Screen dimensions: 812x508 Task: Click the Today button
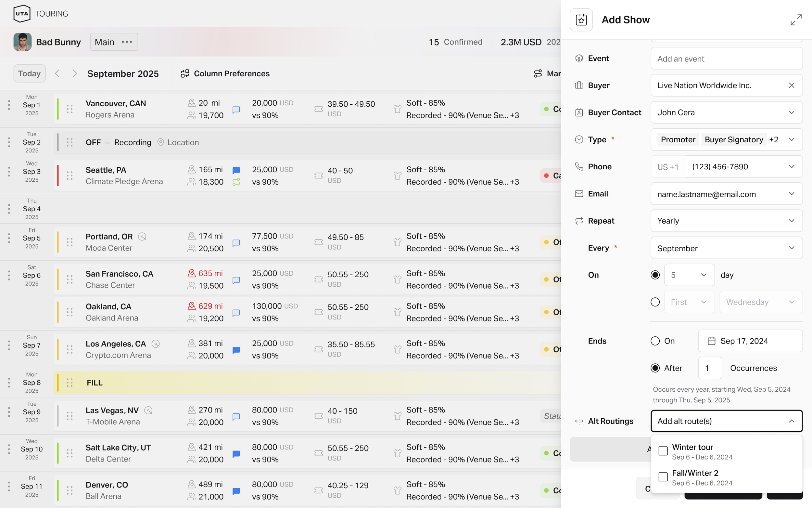29,73
